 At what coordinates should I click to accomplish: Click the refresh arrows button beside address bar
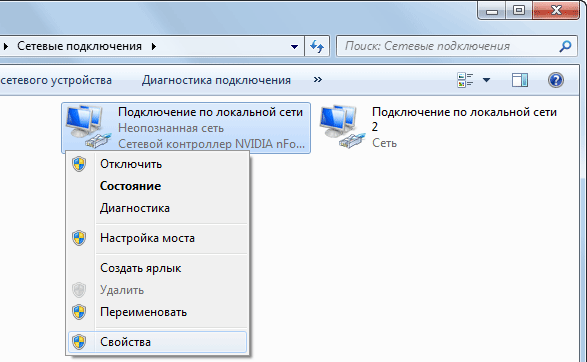click(317, 46)
